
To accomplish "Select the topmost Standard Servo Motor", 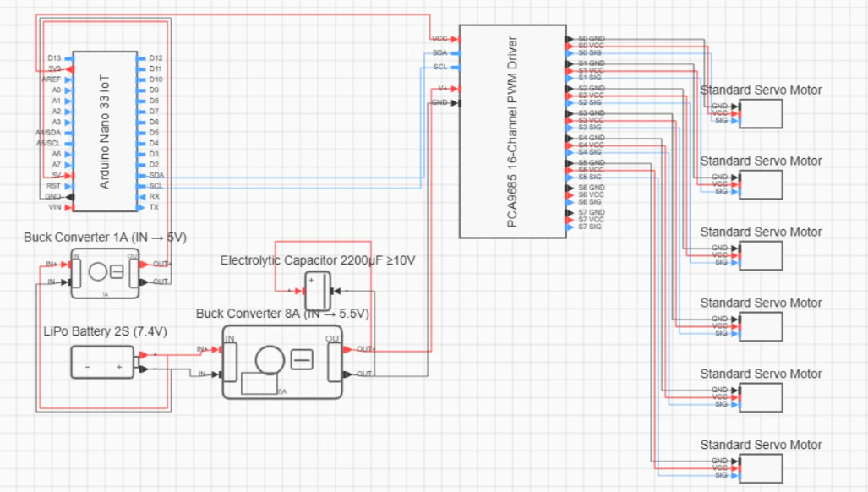I will coord(761,114).
